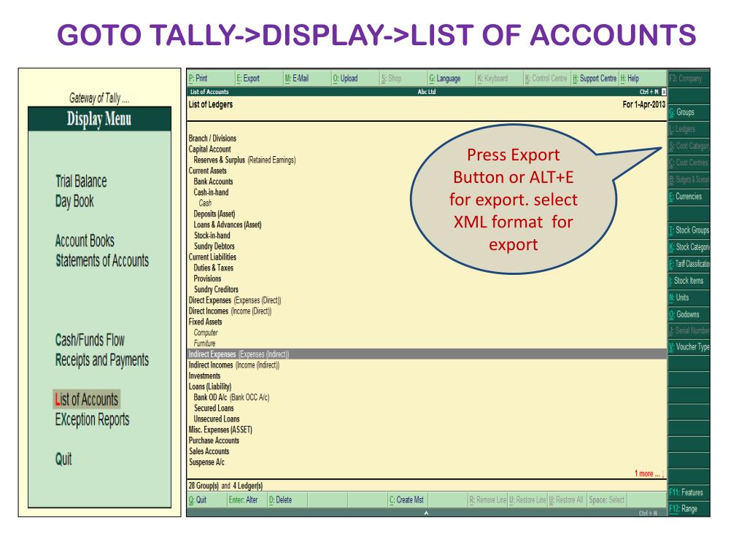Select the Cash-in-hand group

tap(211, 192)
